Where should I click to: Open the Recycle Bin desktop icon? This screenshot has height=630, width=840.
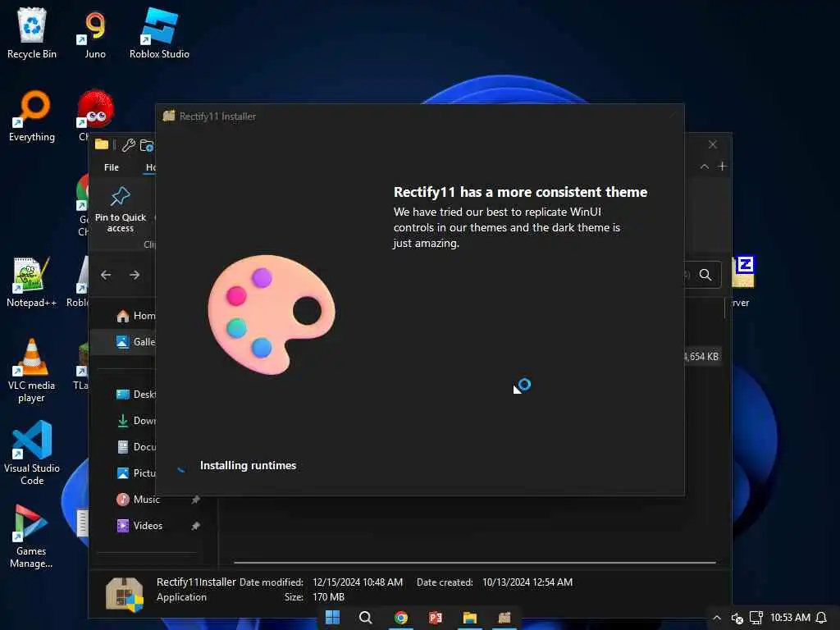32,33
